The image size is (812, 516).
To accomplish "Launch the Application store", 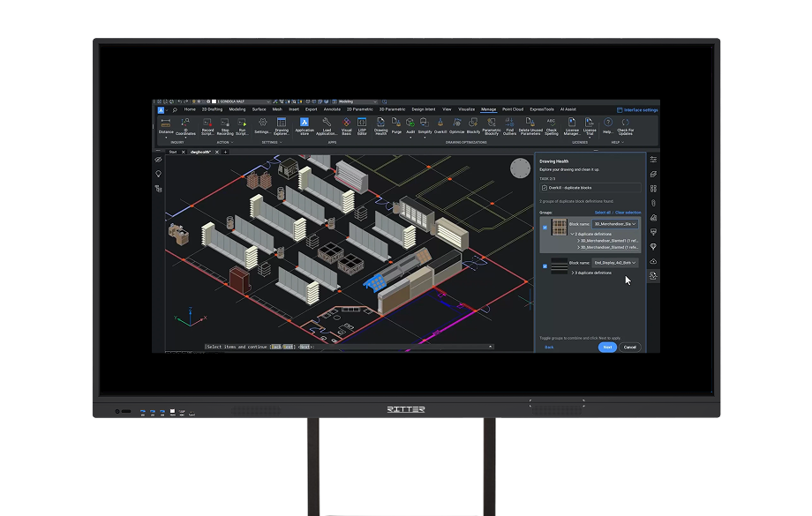I will [x=304, y=126].
